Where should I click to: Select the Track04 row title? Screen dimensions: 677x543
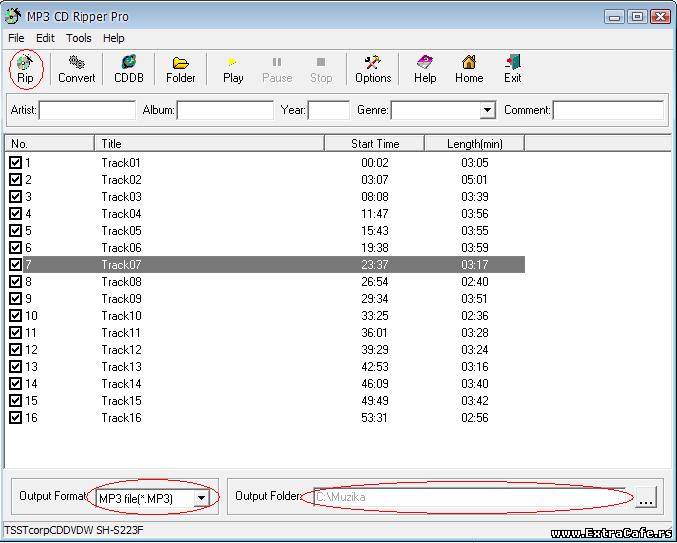(121, 214)
